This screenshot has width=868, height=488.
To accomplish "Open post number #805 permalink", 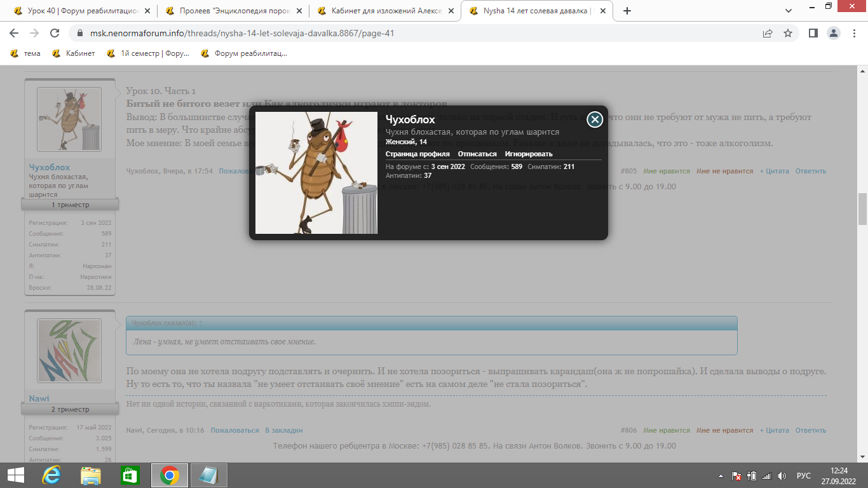I will (x=628, y=171).
